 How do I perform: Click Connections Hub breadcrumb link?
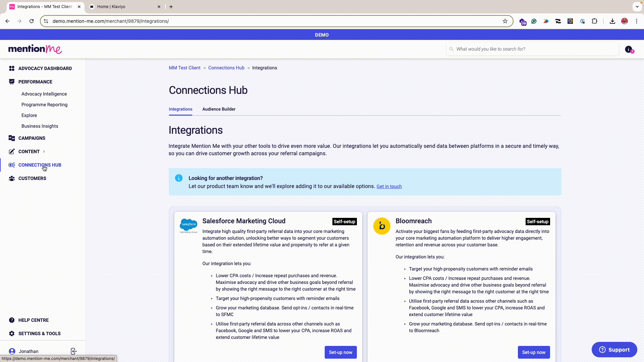[226, 68]
